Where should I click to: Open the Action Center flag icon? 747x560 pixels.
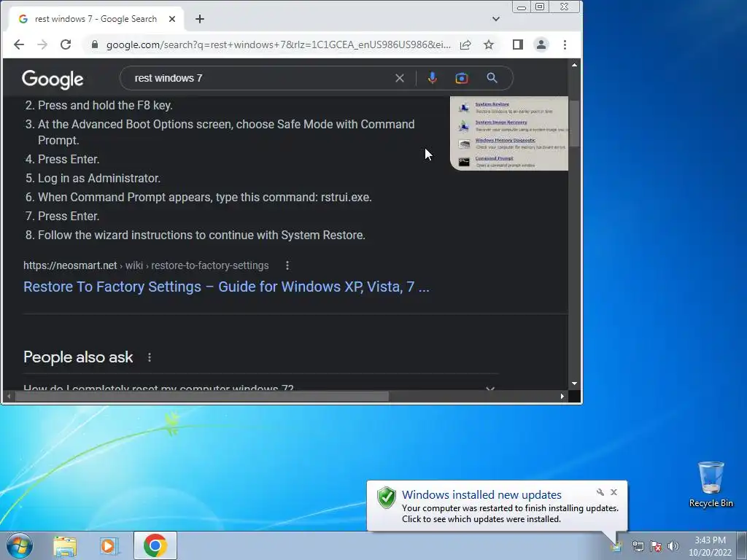[656, 546]
